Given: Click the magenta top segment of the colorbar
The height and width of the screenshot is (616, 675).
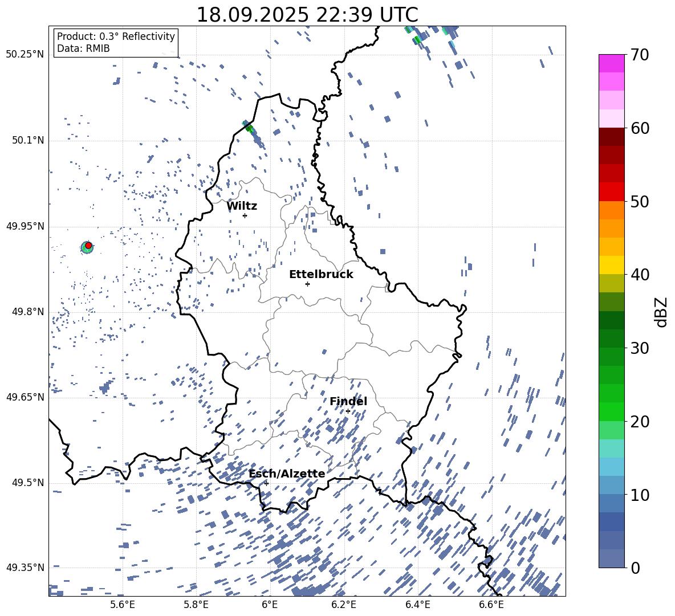Looking at the screenshot, I should tap(611, 63).
